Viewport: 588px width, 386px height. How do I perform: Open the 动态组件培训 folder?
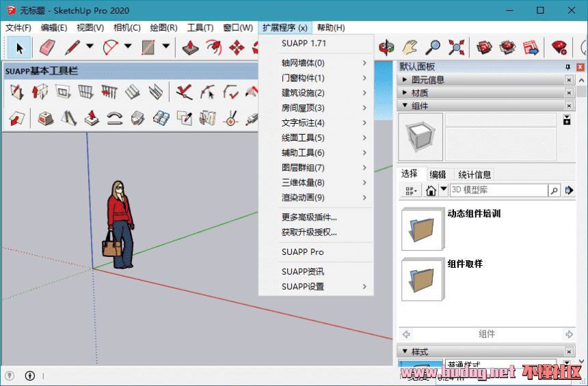423,229
